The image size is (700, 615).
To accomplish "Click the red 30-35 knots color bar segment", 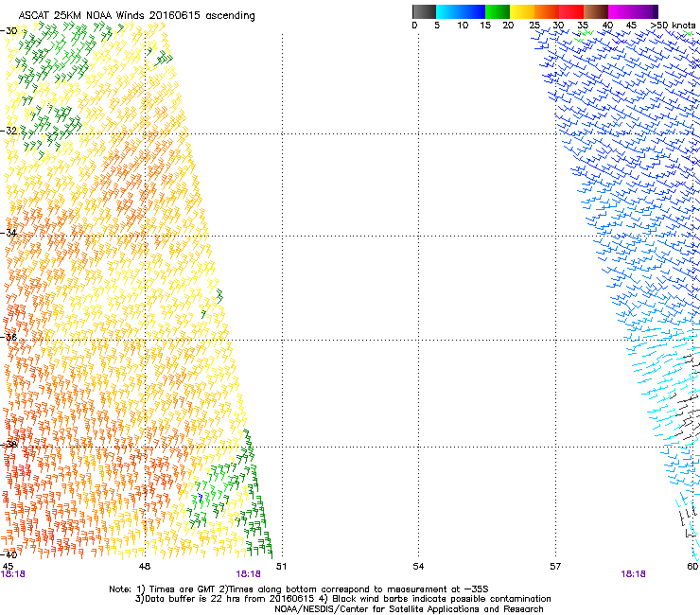I will pyautogui.click(x=571, y=11).
